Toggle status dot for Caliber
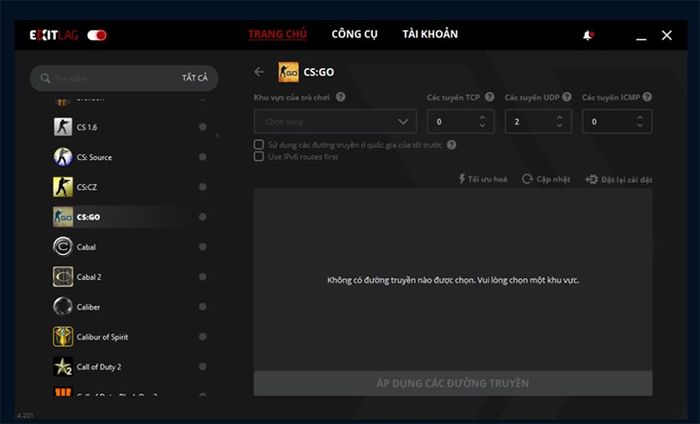700x424 pixels. click(x=203, y=307)
